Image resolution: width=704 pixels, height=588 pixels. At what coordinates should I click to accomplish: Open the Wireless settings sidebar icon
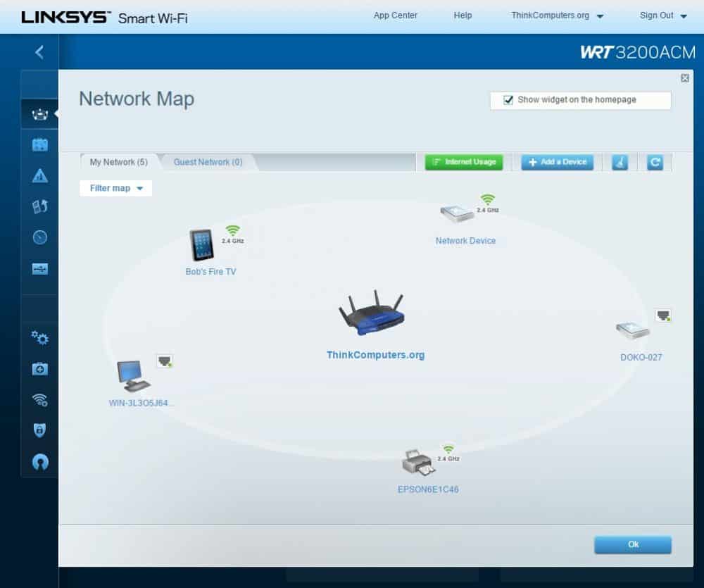click(40, 399)
